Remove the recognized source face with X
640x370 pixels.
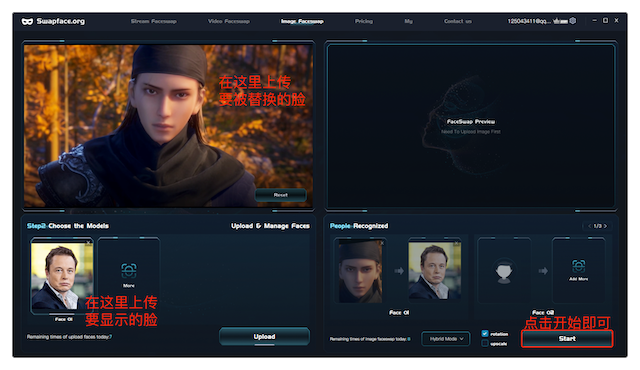[x=382, y=243]
